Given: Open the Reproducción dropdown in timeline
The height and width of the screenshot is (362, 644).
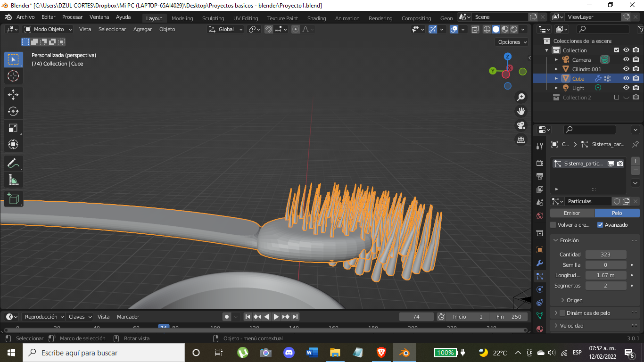Looking at the screenshot, I should coord(44,317).
